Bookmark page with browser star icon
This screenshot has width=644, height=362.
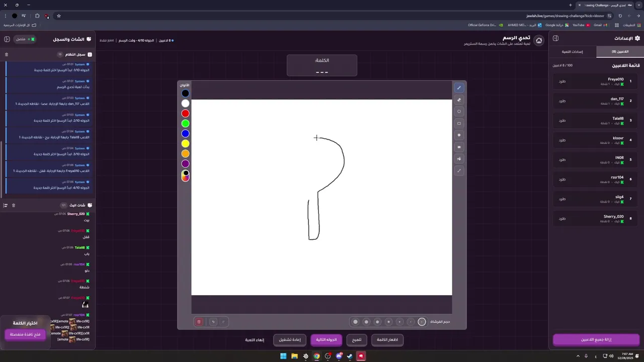pyautogui.click(x=59, y=16)
